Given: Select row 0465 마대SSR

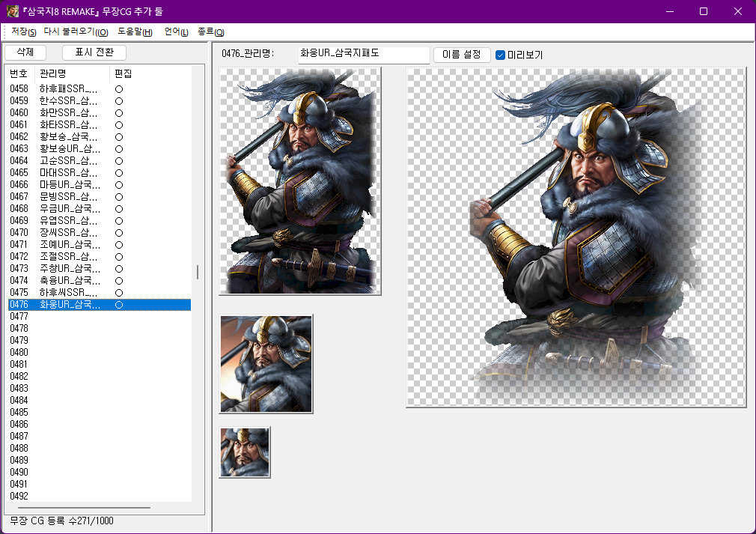Looking at the screenshot, I should [100, 173].
